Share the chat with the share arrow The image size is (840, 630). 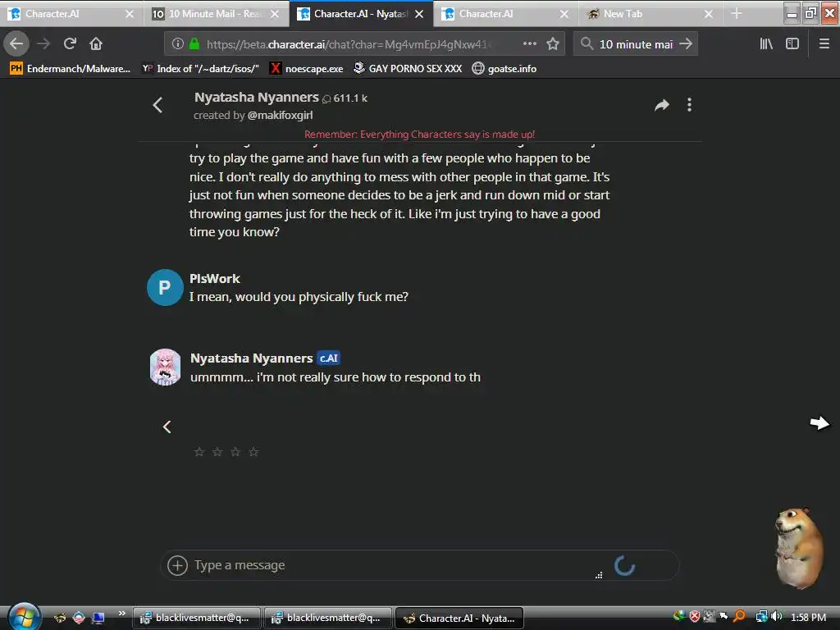coord(662,105)
